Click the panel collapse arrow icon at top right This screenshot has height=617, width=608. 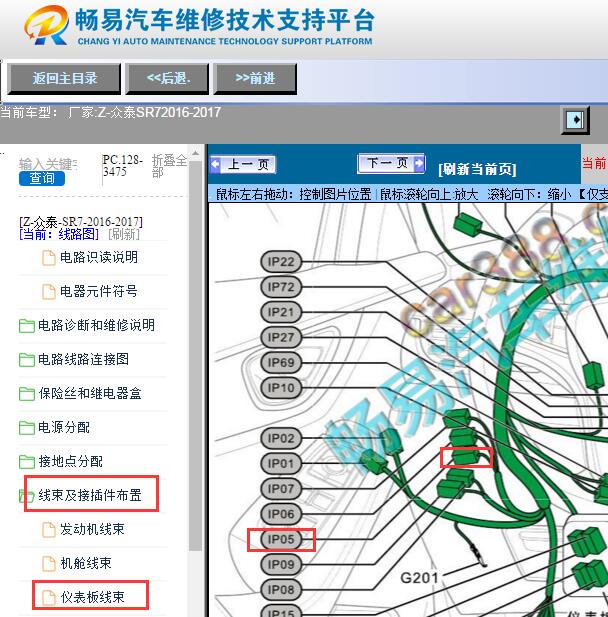pyautogui.click(x=575, y=120)
